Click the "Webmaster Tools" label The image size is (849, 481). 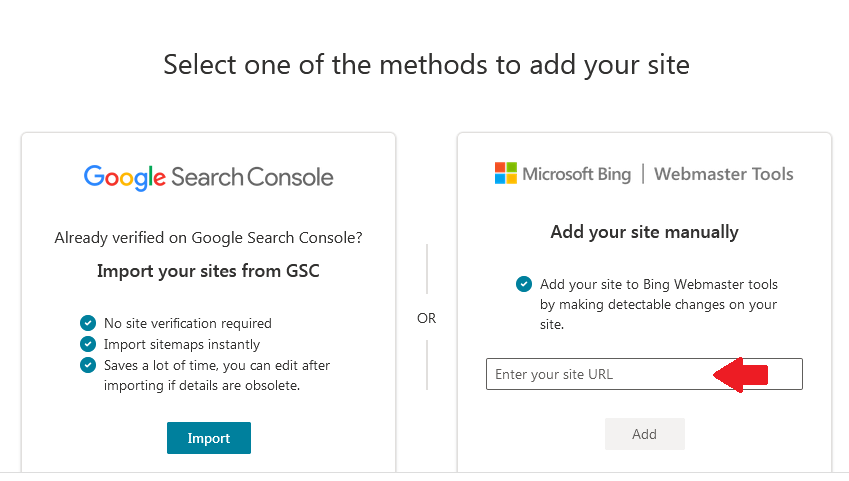724,174
